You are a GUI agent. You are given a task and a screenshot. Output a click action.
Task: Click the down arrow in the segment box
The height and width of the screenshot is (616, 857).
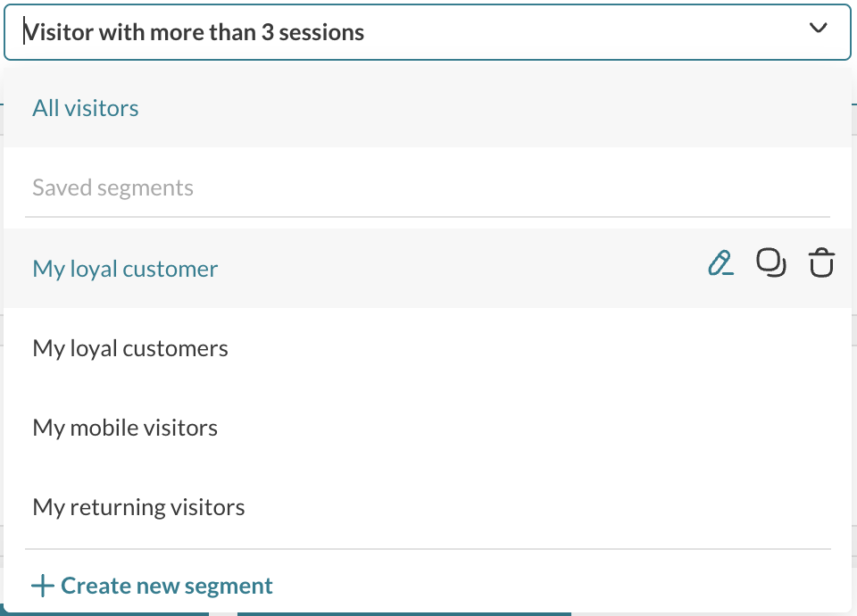click(x=819, y=28)
